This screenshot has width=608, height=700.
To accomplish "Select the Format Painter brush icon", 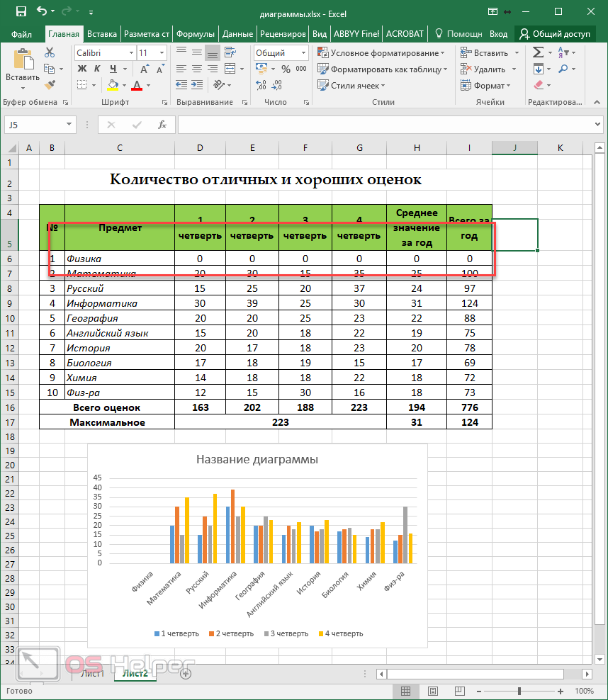I will (x=50, y=85).
